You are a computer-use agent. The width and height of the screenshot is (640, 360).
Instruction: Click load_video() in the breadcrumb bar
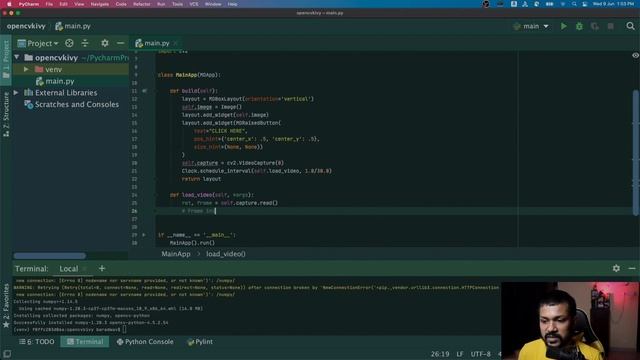[226, 254]
